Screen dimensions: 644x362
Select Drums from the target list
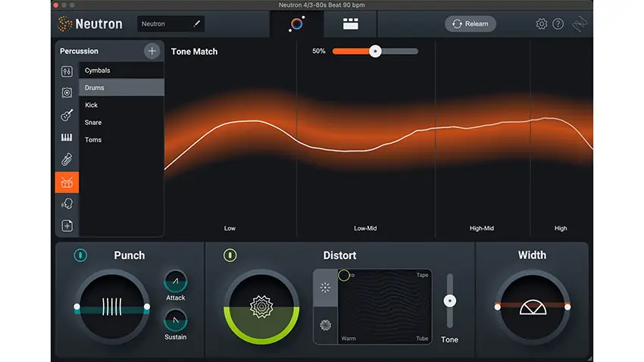[121, 88]
